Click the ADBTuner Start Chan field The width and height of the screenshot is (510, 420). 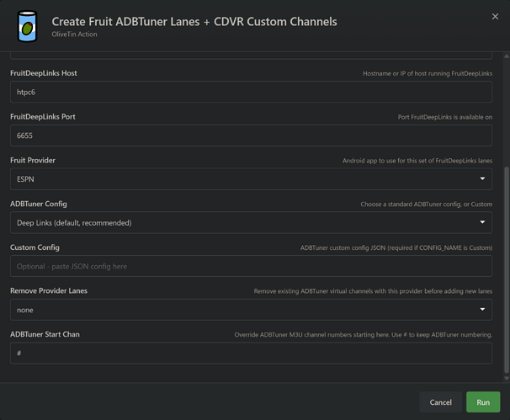[251, 353]
